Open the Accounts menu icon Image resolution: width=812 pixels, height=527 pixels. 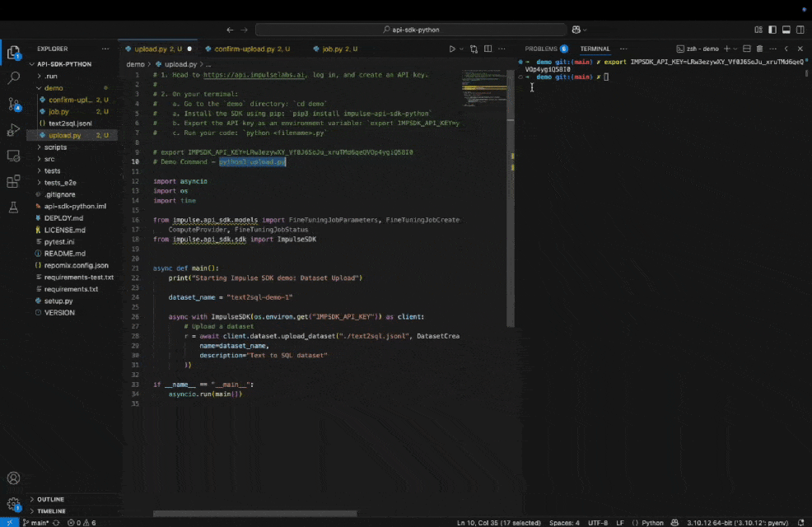click(x=13, y=478)
